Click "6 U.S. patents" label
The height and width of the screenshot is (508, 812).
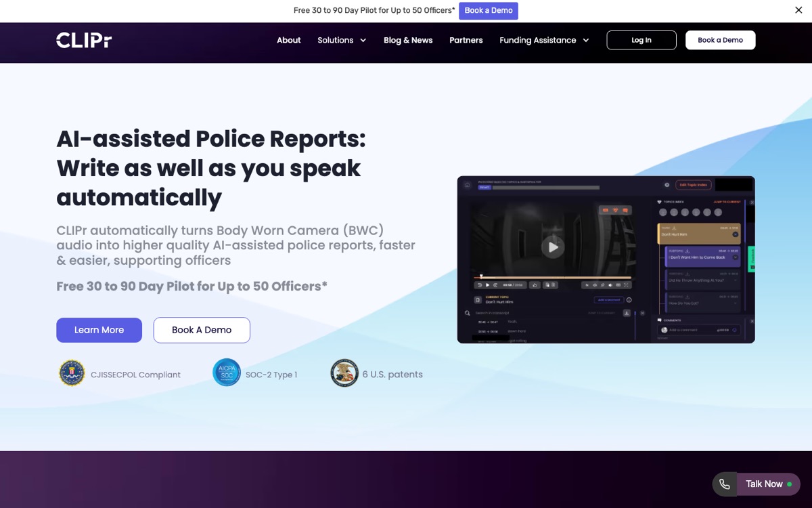point(392,375)
